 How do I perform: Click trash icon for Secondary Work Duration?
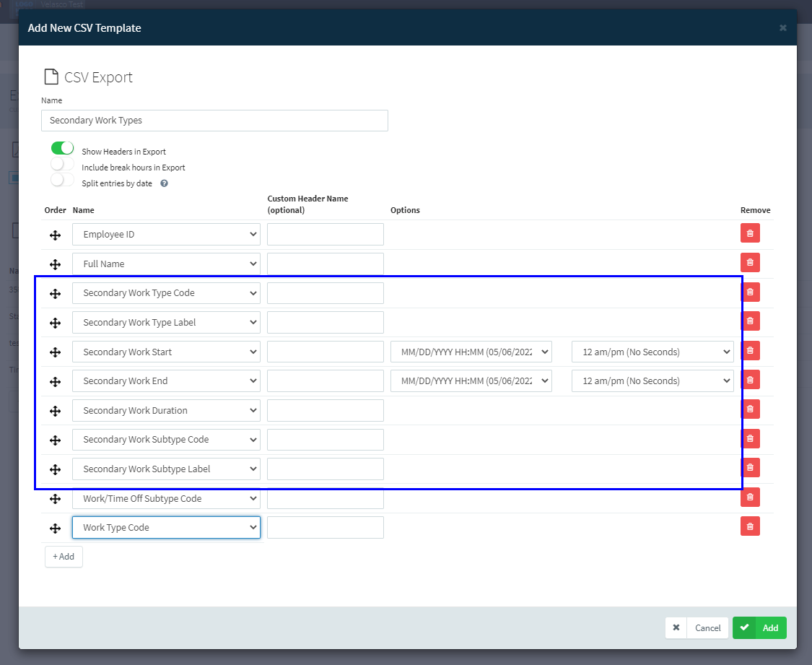[x=750, y=409]
